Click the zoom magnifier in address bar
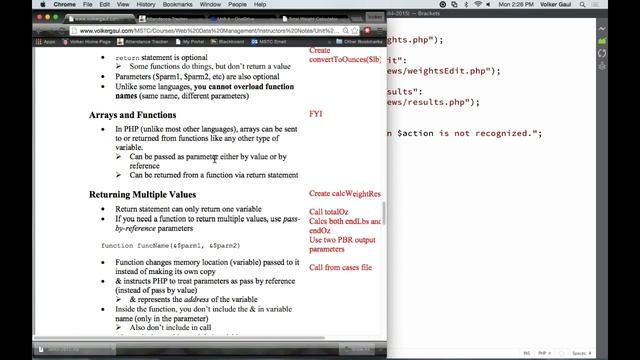640x360 pixels. click(x=346, y=31)
